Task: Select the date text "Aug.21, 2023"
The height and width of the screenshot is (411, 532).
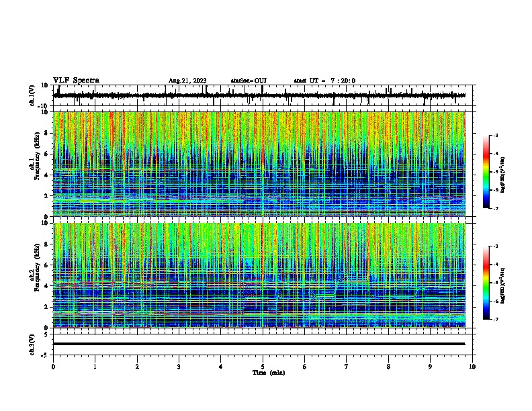Action: (187, 81)
